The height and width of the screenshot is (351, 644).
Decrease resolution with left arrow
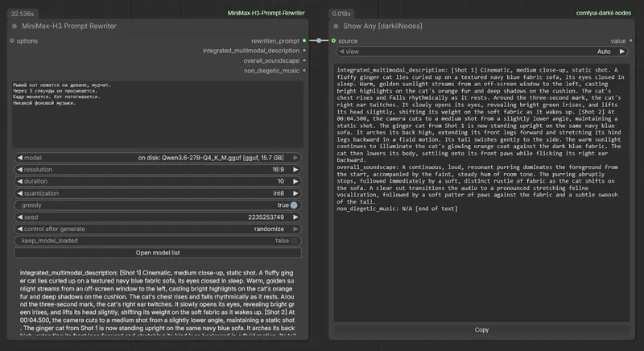tap(19, 170)
